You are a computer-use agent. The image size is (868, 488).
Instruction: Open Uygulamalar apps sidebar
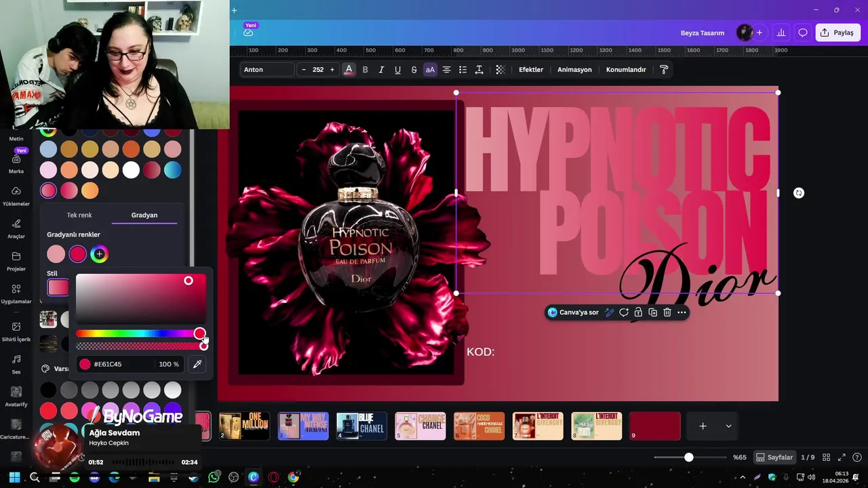[x=16, y=294]
